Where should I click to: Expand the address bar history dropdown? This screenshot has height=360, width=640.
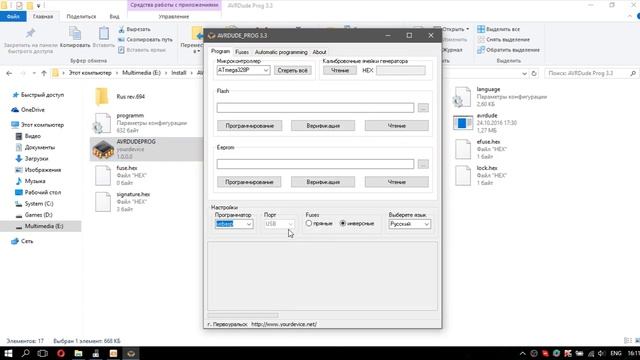[x=524, y=73]
